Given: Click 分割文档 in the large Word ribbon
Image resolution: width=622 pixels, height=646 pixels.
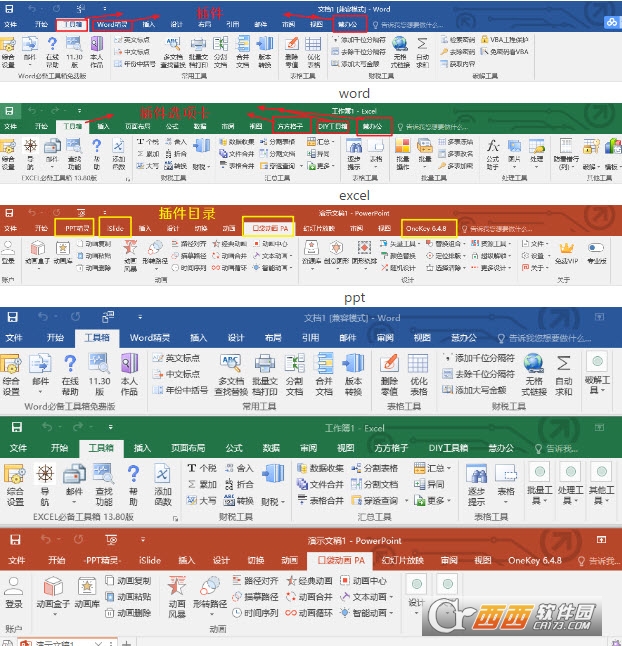Looking at the screenshot, I should (294, 374).
